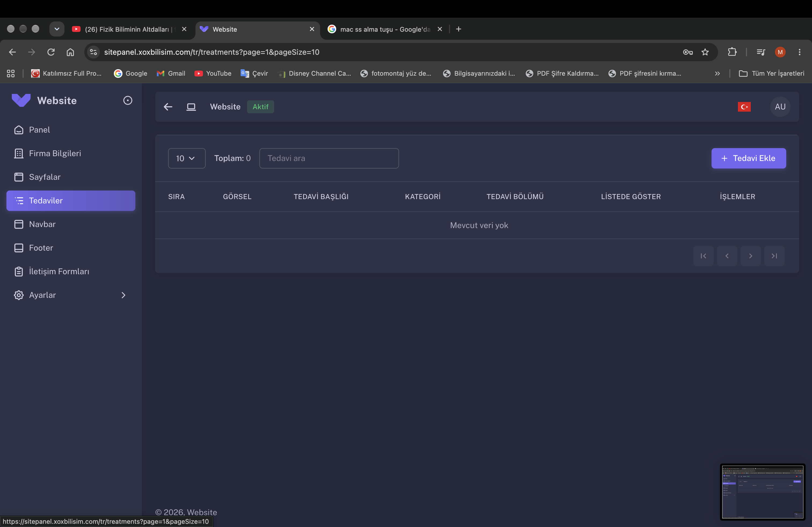Screen dimensions: 812x527
Task: Open the Navbar settings item
Action: [71, 224]
